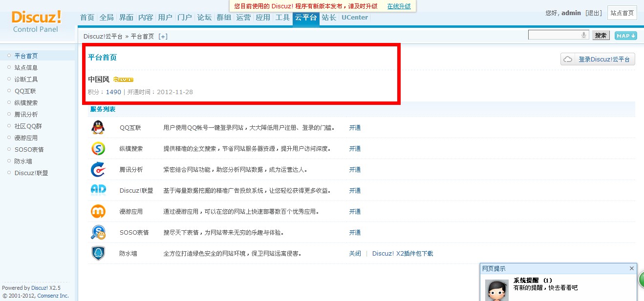This screenshot has height=301, width=644.
Task: Select SOSO表情 in the sidebar
Action: pos(29,150)
